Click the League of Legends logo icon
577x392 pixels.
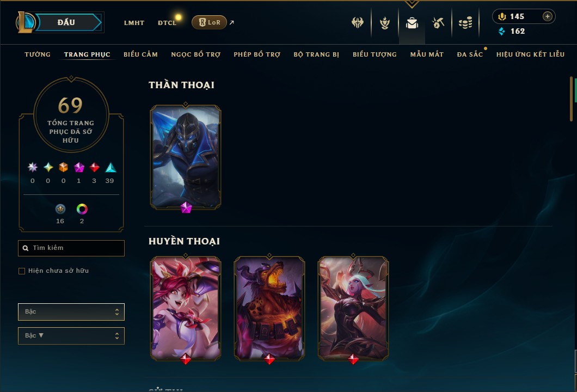pos(25,22)
